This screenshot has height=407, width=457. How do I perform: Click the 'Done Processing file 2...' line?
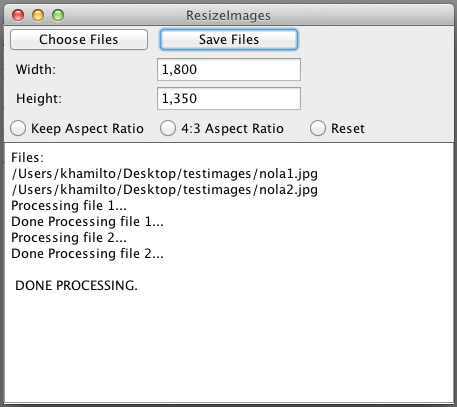88,254
